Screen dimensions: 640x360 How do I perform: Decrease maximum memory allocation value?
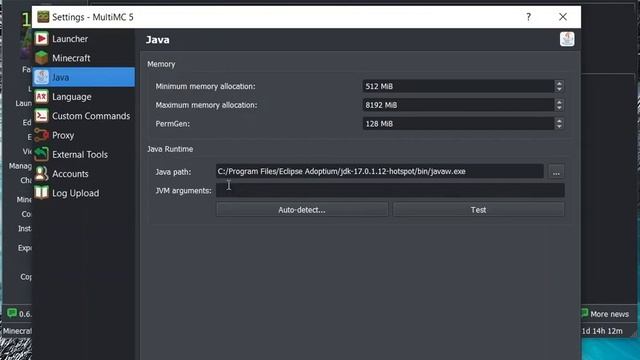tap(559, 108)
